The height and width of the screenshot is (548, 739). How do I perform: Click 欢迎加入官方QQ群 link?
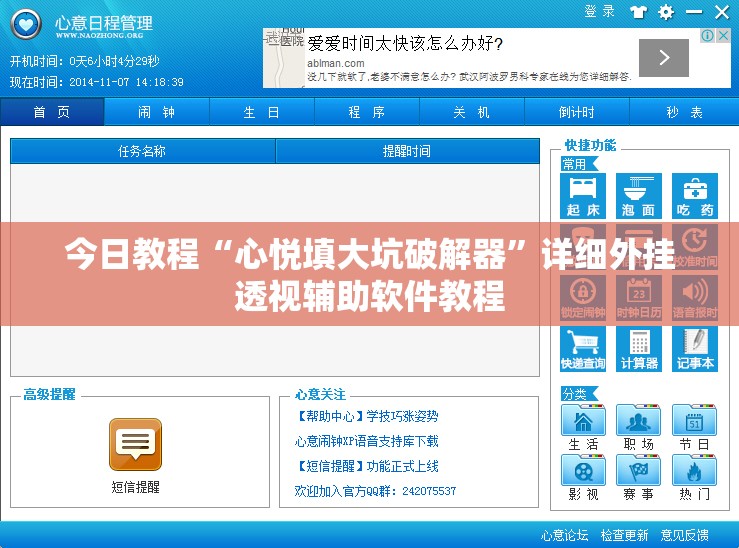click(375, 491)
